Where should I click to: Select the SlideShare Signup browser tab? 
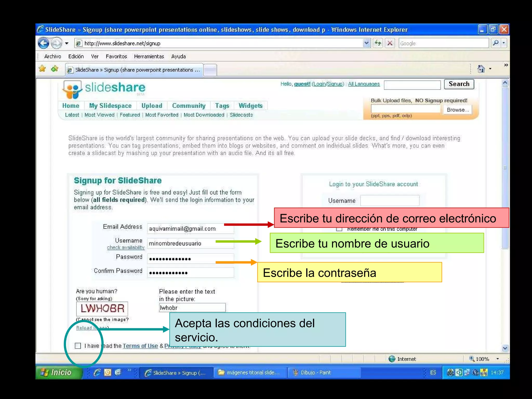click(x=134, y=70)
